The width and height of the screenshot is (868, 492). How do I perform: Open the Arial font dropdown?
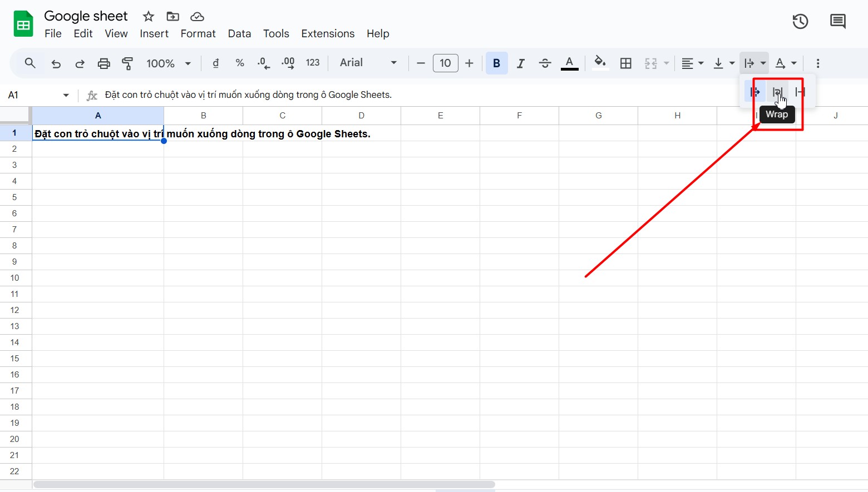[368, 63]
